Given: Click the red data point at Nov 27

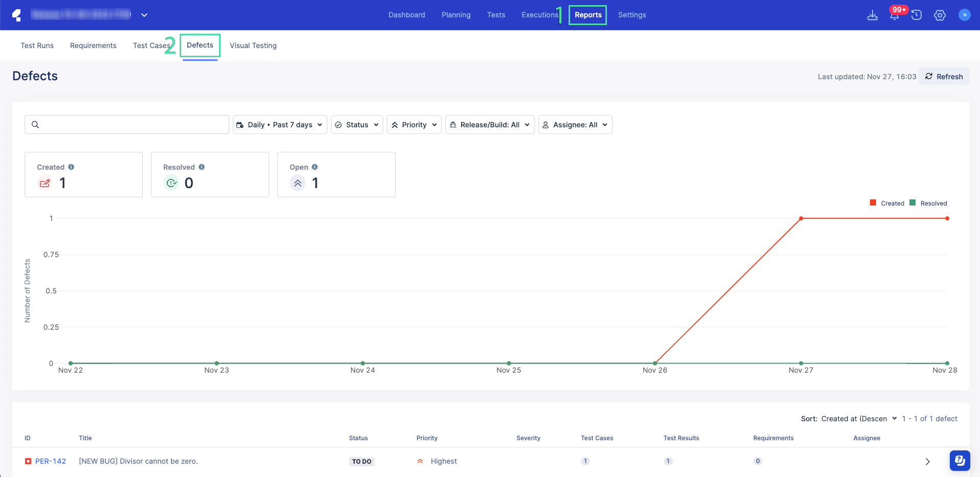Looking at the screenshot, I should pyautogui.click(x=801, y=218).
